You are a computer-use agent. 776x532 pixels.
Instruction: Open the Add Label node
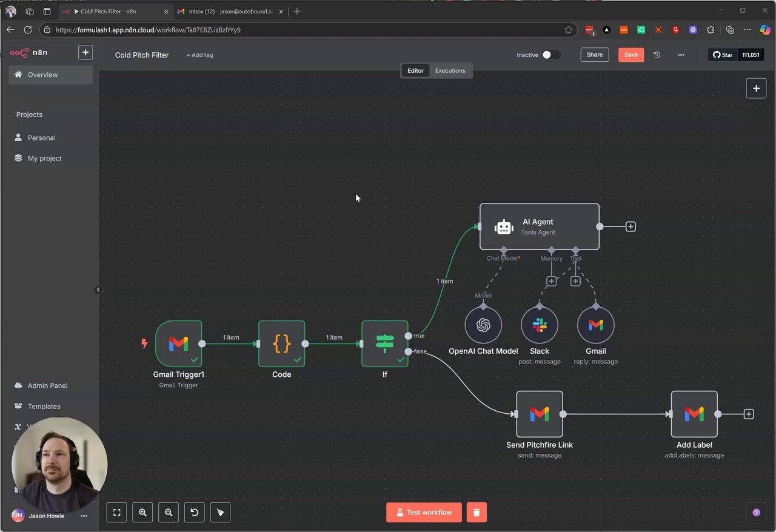tap(694, 414)
